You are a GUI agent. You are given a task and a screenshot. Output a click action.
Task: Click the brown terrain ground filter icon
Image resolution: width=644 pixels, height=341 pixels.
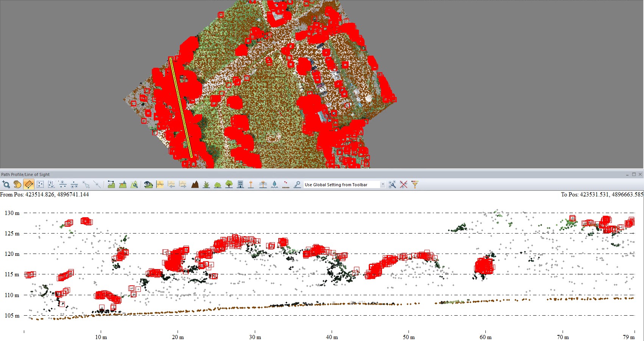pos(195,184)
